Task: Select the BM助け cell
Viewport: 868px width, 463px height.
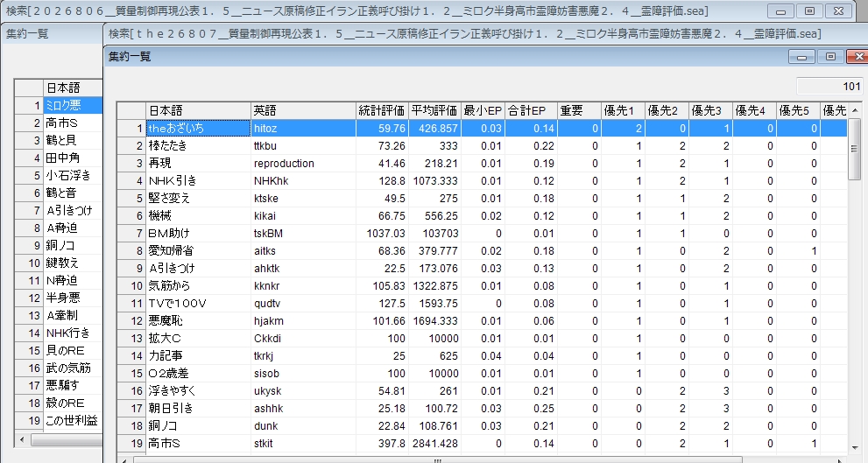Action: point(198,234)
